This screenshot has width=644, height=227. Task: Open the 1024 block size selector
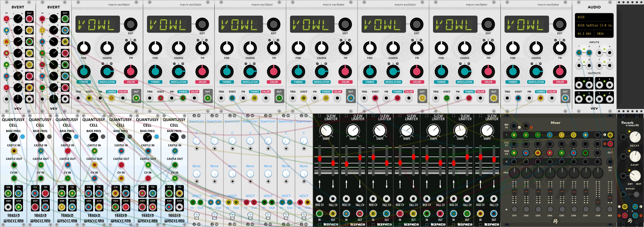pos(604,34)
